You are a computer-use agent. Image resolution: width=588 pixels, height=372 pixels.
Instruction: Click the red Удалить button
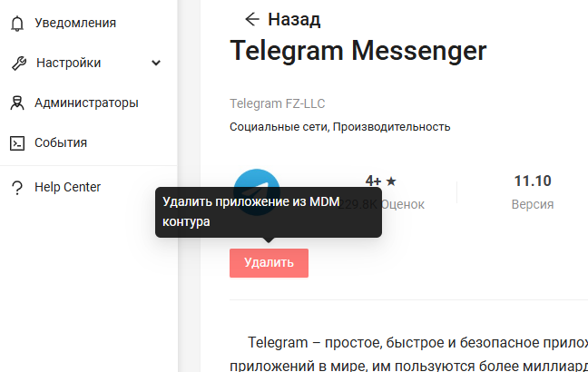[x=269, y=263]
